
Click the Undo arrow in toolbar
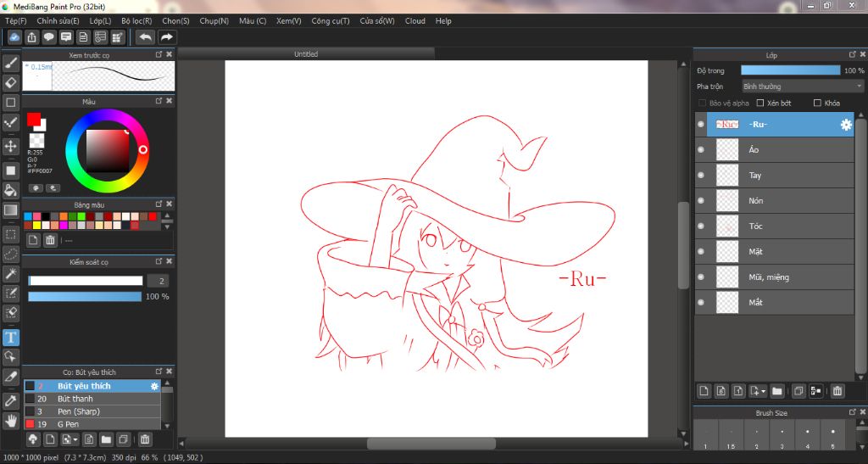click(x=146, y=37)
